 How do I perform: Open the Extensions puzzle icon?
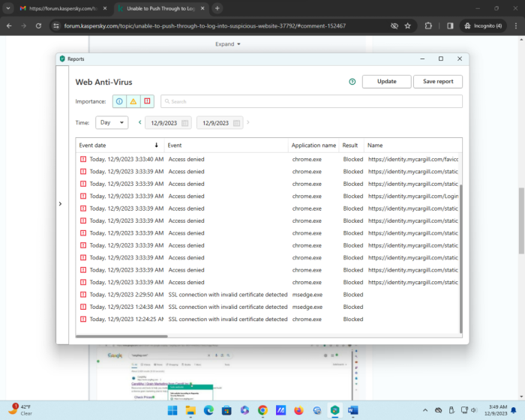coord(428,25)
